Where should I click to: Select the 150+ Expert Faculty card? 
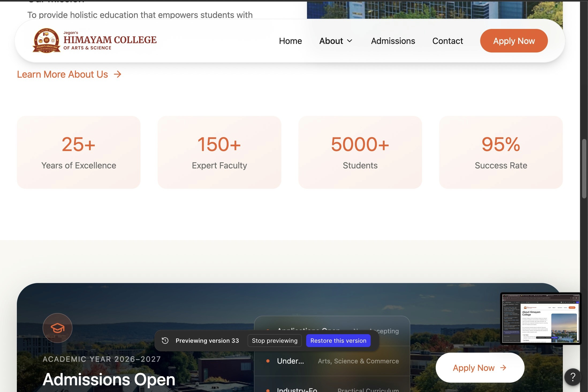tap(219, 152)
